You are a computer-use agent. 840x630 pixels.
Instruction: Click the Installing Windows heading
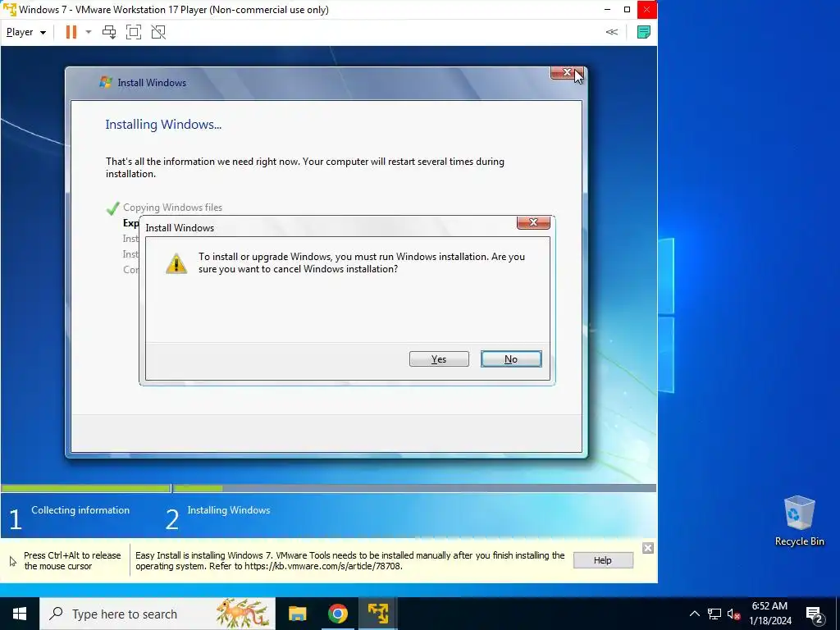coord(163,125)
